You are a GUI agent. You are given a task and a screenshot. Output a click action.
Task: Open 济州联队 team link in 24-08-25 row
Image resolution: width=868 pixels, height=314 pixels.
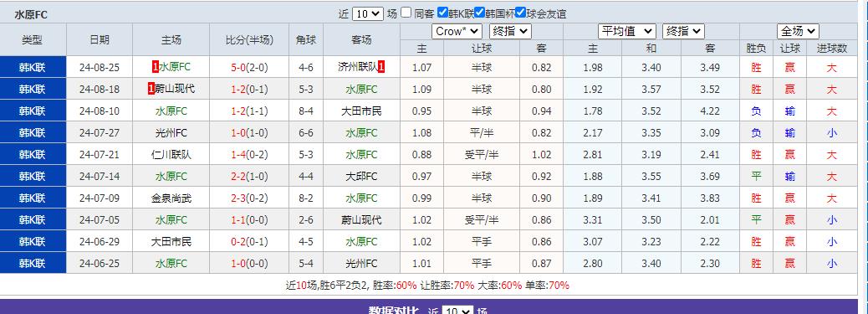[358, 68]
